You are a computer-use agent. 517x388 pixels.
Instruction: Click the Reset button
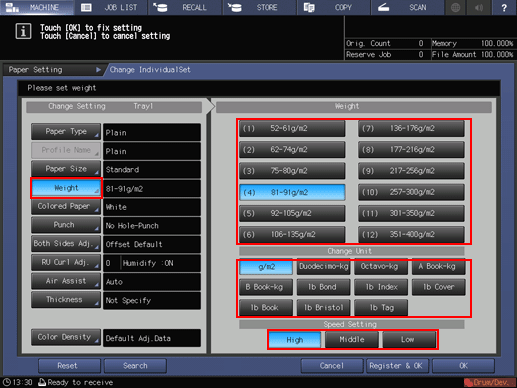click(69, 366)
